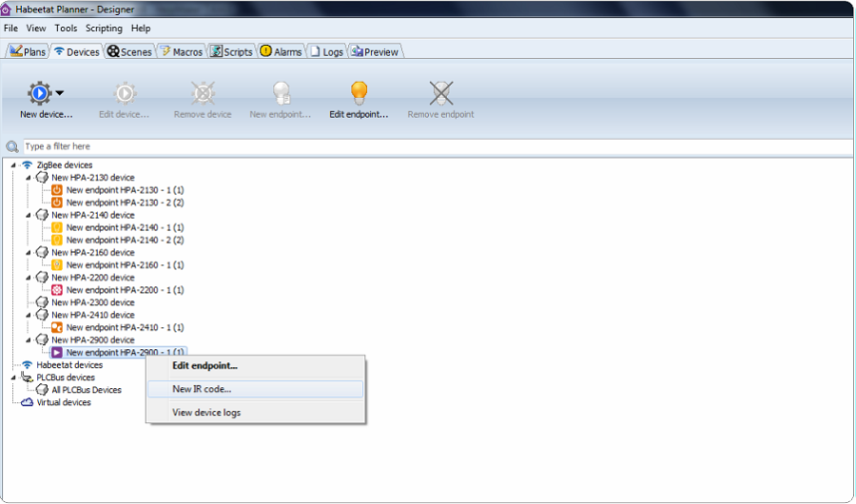The height and width of the screenshot is (504, 856).
Task: Open the Tools menu
Action: coord(66,28)
